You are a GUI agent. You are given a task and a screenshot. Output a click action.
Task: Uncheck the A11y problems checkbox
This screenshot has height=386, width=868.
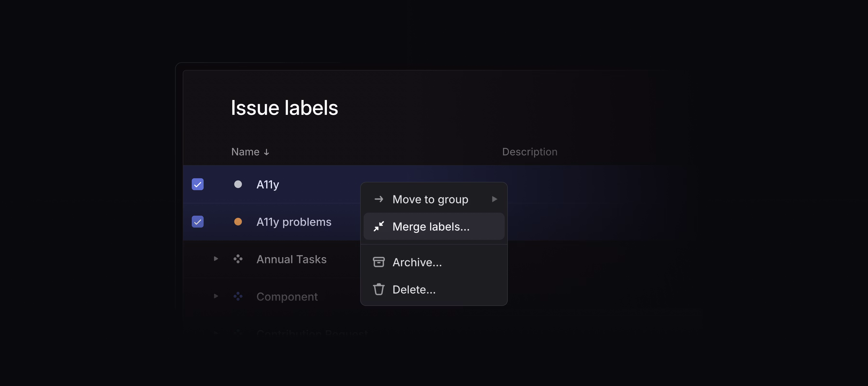[197, 222]
